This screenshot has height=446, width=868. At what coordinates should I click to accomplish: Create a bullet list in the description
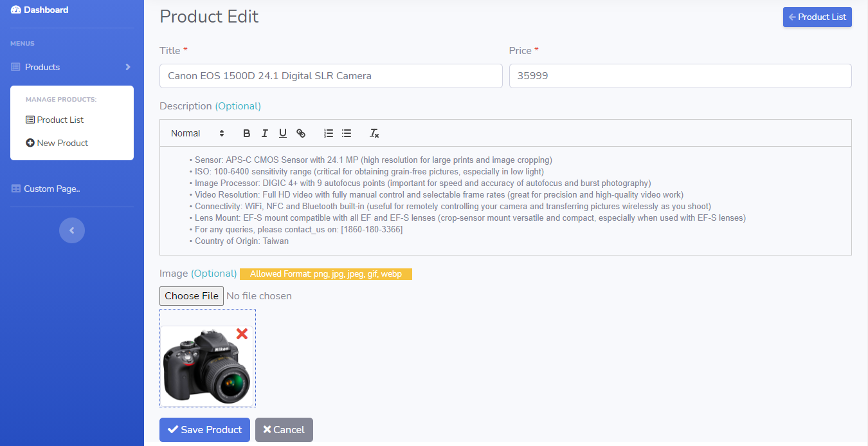click(346, 133)
